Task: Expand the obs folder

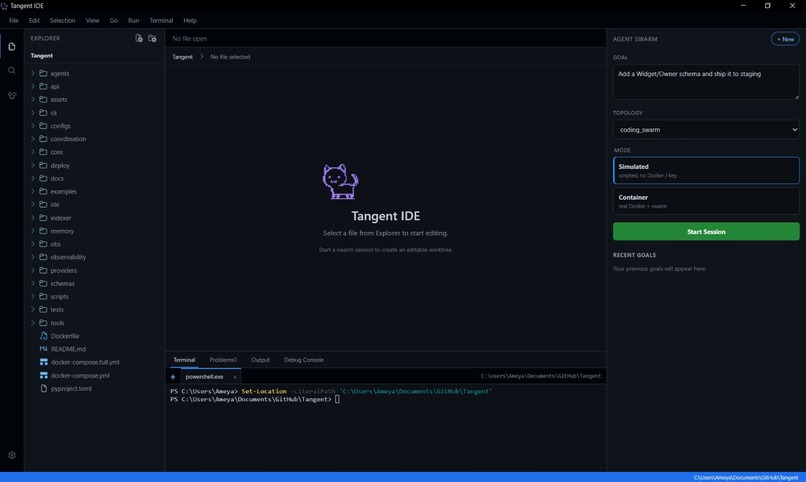Action: tap(33, 244)
